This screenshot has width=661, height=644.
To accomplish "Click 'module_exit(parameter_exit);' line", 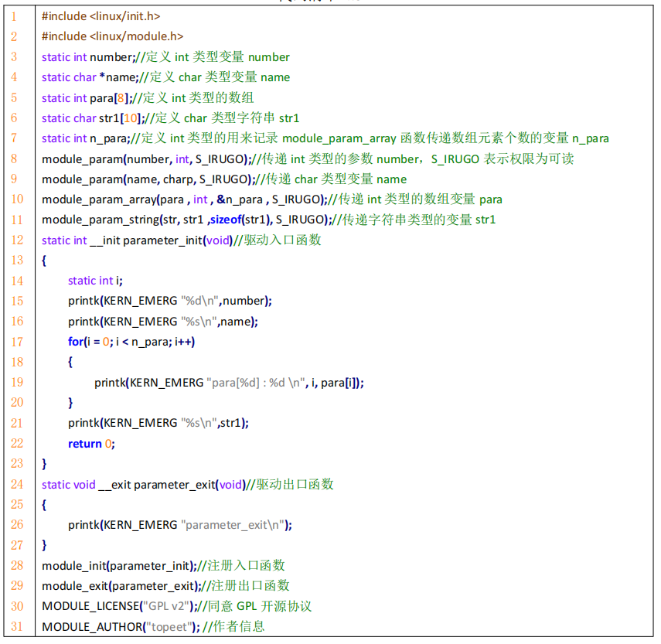I will point(121,586).
